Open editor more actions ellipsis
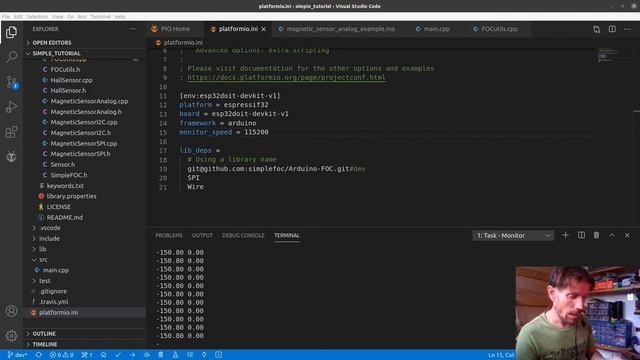Screen dimensions: 640x360 coord(627,29)
